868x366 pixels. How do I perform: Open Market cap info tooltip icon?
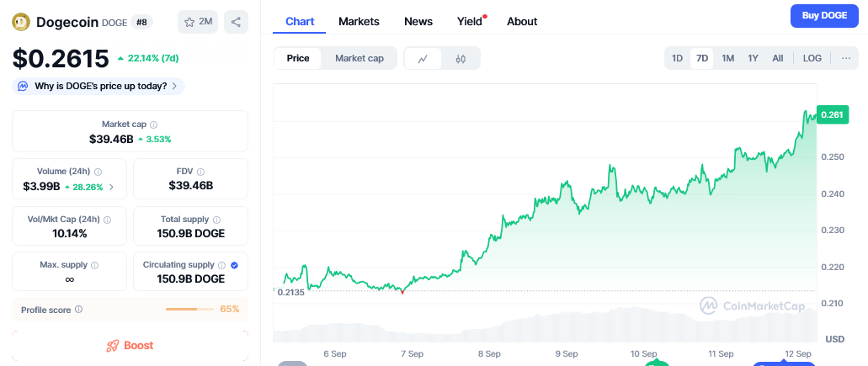tap(154, 125)
